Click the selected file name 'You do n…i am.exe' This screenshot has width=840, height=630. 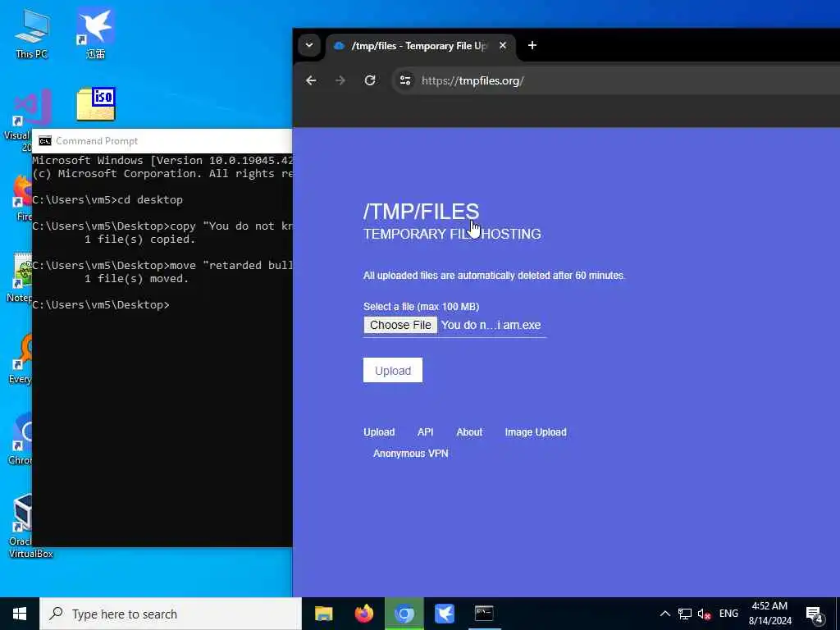pyautogui.click(x=491, y=325)
